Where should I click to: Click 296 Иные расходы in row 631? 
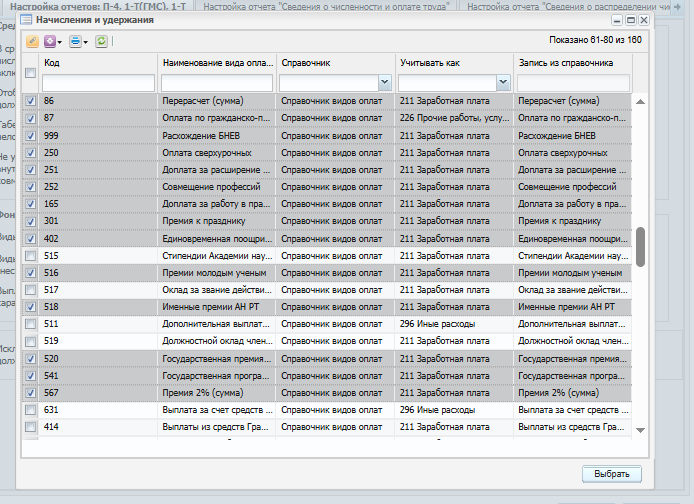(454, 410)
